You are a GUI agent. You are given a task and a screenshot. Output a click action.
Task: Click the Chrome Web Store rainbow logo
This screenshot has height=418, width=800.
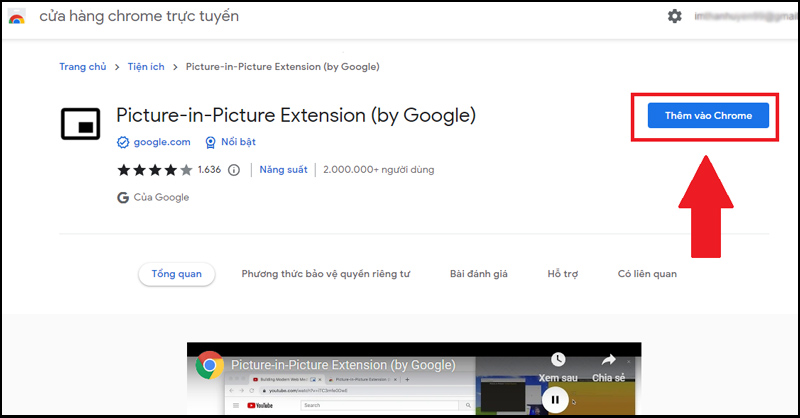click(x=17, y=18)
